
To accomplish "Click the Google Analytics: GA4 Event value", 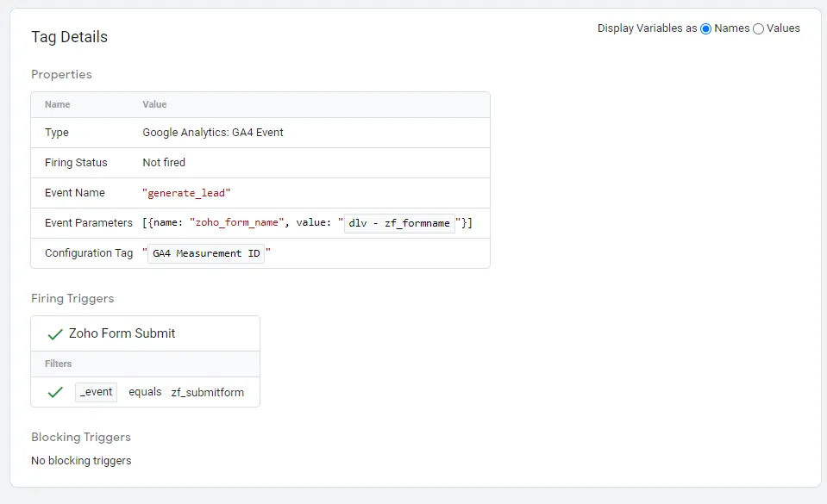I will (213, 133).
